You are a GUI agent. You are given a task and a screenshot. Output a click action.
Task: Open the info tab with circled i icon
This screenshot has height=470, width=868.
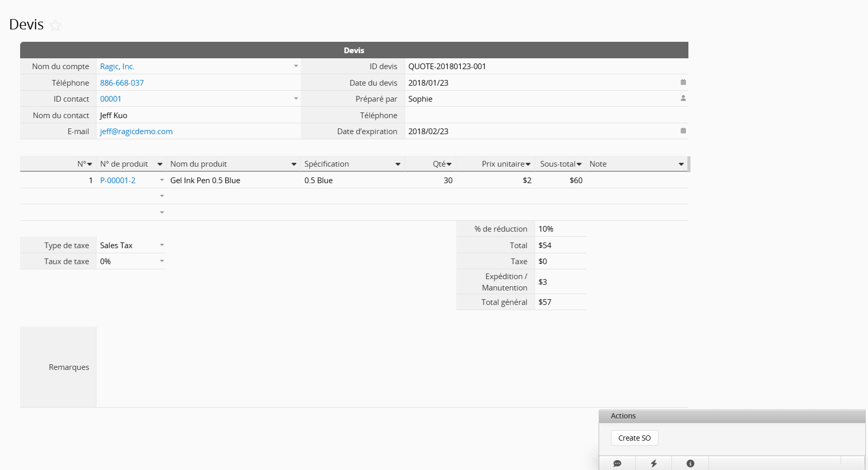pyautogui.click(x=690, y=463)
